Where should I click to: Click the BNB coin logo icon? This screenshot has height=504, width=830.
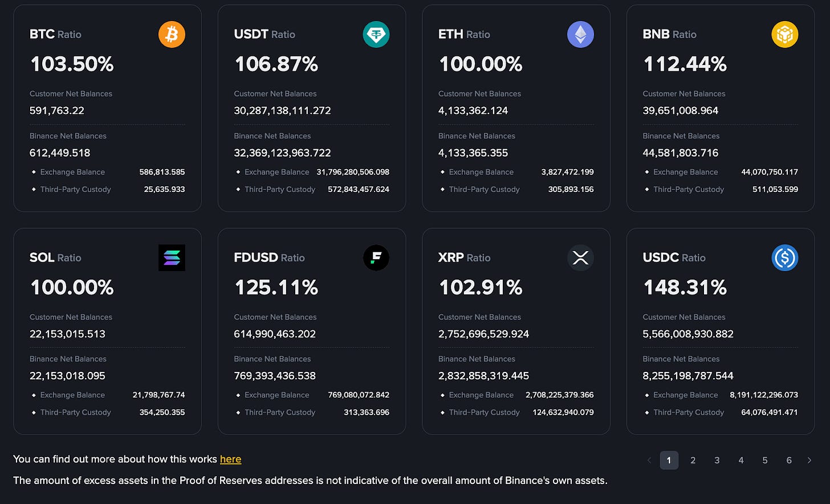coord(784,34)
